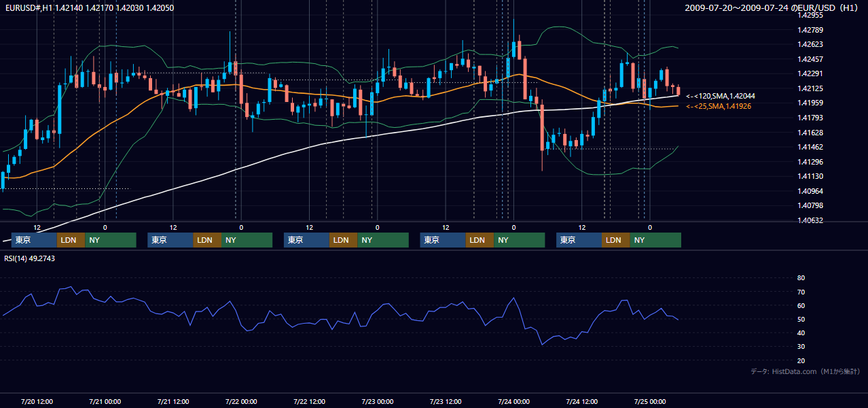Select the RSI(14) 49.2743 indicator label
This screenshot has height=408, width=868.
pyautogui.click(x=29, y=258)
